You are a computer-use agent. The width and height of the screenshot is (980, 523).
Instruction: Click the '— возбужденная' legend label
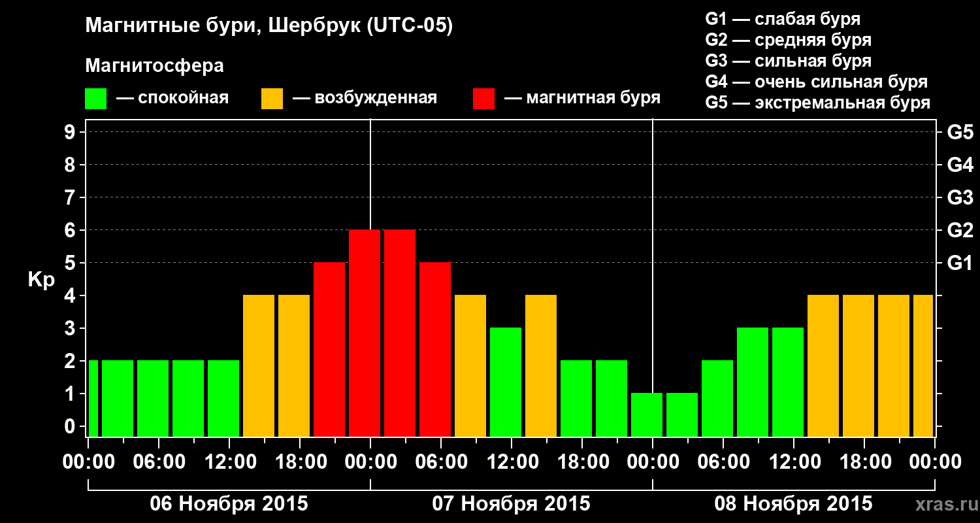click(365, 98)
